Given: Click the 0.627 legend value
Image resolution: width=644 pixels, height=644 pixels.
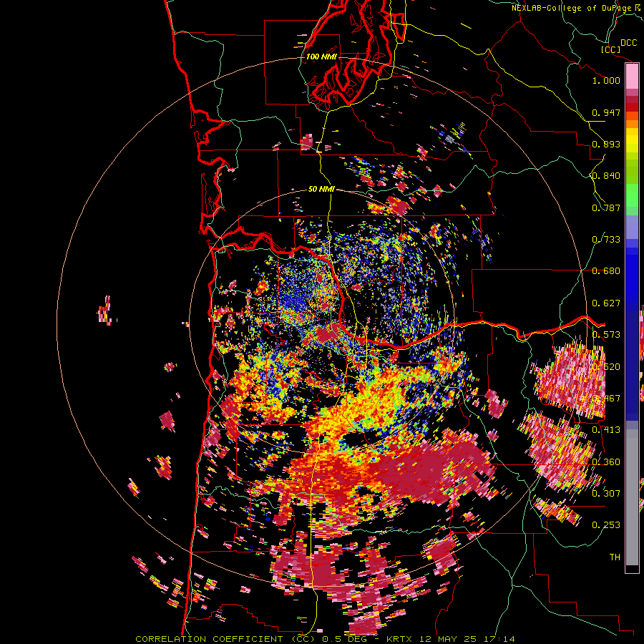Looking at the screenshot, I should (x=606, y=303).
